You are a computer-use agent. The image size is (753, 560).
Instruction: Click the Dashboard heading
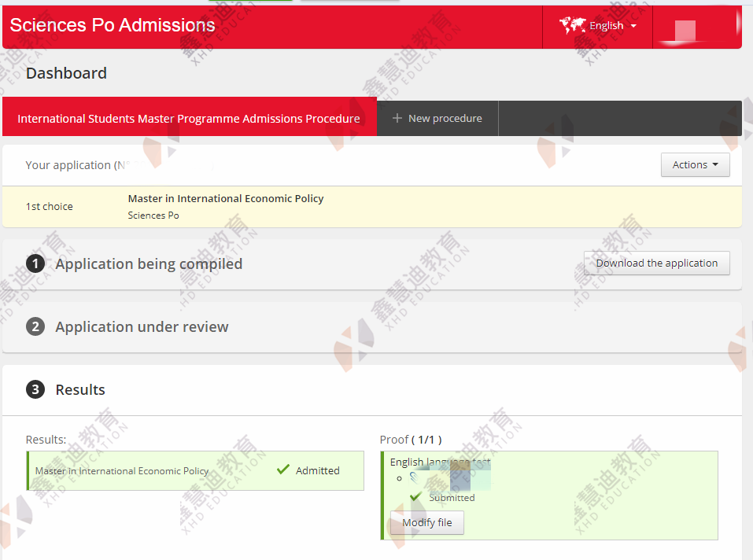click(x=66, y=73)
